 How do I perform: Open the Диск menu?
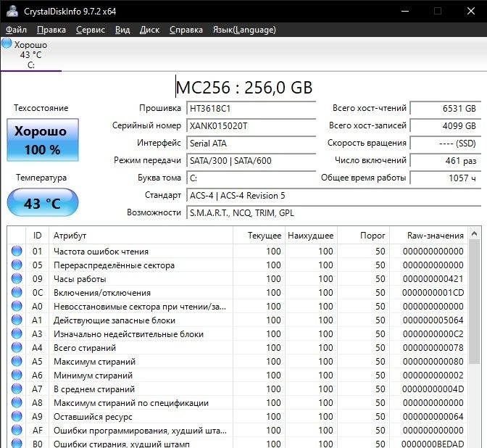coord(149,30)
